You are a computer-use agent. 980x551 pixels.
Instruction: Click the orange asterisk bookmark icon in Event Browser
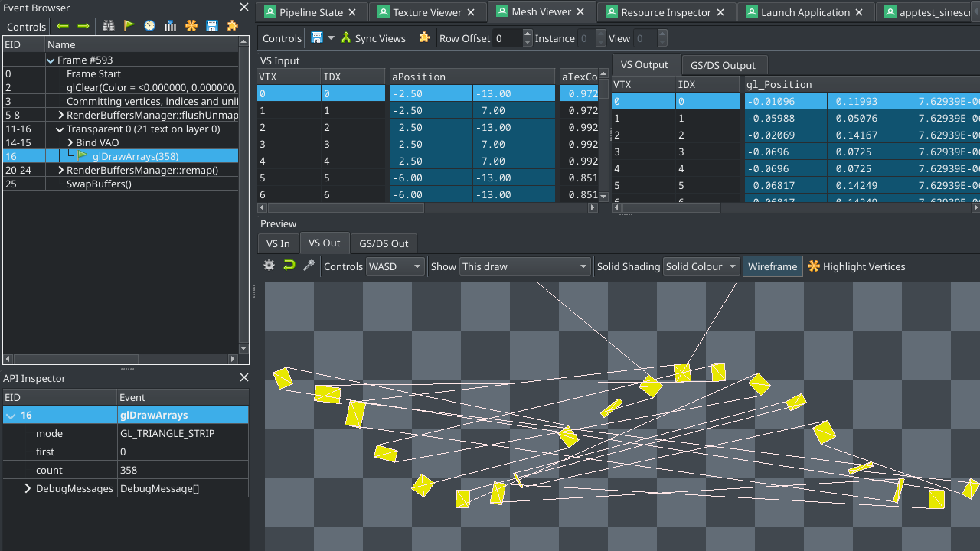coord(191,26)
